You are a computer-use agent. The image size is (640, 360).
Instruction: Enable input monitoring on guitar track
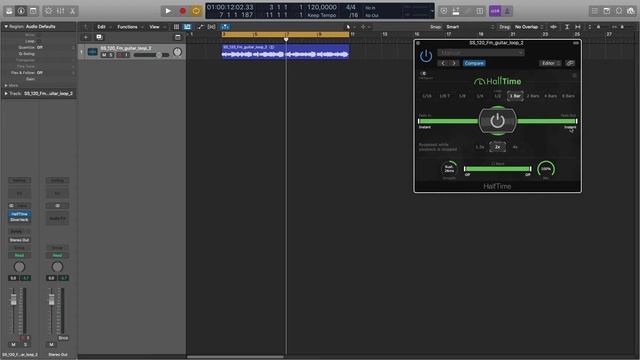[x=127, y=55]
